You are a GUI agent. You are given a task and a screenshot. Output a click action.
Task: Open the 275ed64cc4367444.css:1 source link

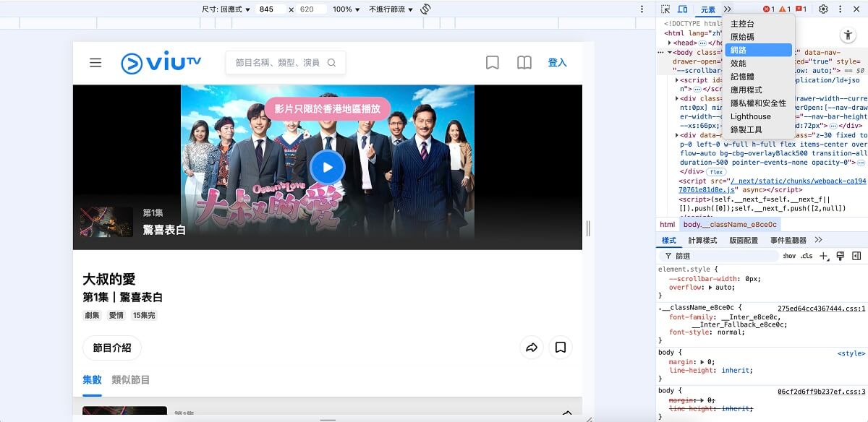click(821, 309)
